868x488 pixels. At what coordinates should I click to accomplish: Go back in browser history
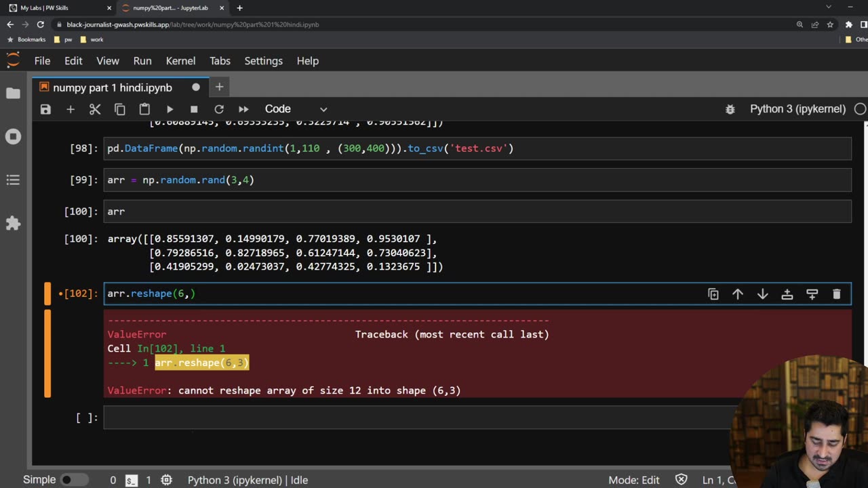click(x=10, y=24)
